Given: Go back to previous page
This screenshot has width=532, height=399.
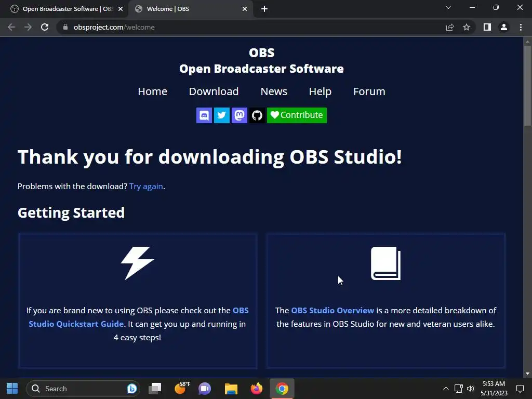Looking at the screenshot, I should (11, 27).
